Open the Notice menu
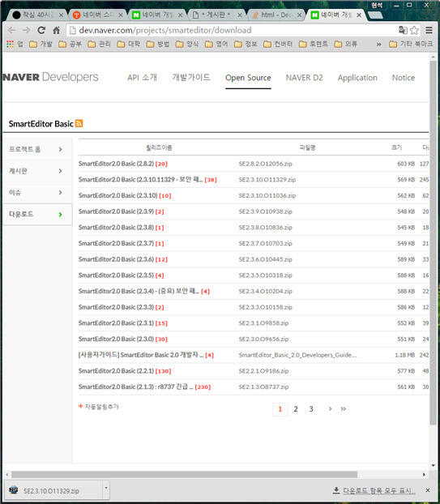 pyautogui.click(x=404, y=78)
